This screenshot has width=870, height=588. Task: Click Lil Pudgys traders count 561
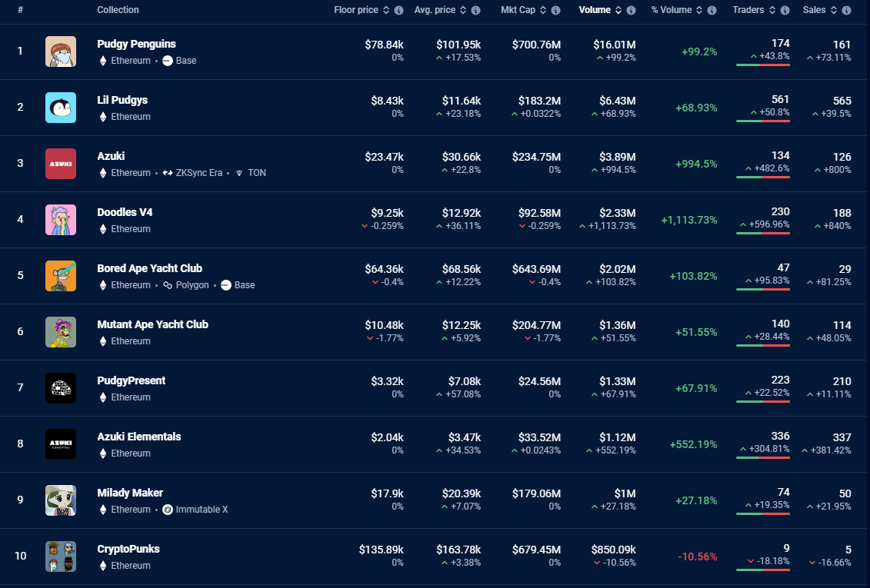pos(781,100)
